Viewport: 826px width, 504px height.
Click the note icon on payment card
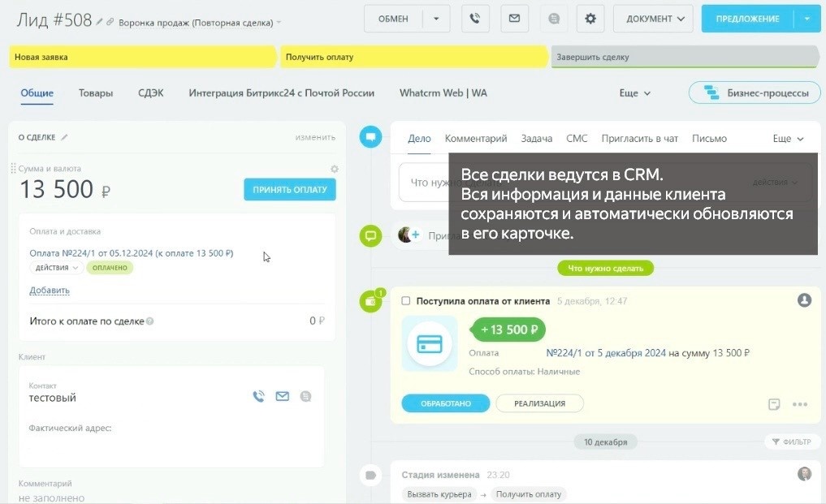tap(774, 404)
